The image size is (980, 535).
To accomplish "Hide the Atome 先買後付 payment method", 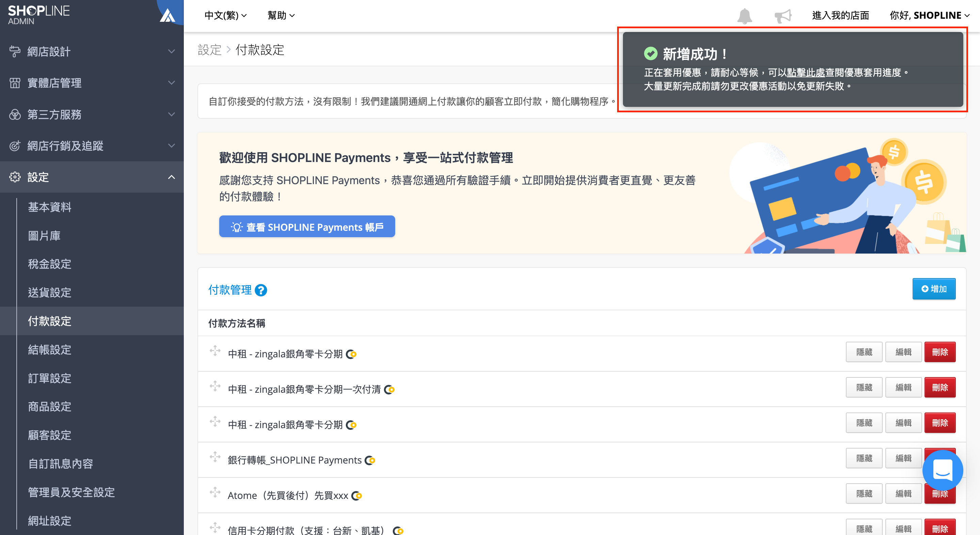I will point(864,493).
